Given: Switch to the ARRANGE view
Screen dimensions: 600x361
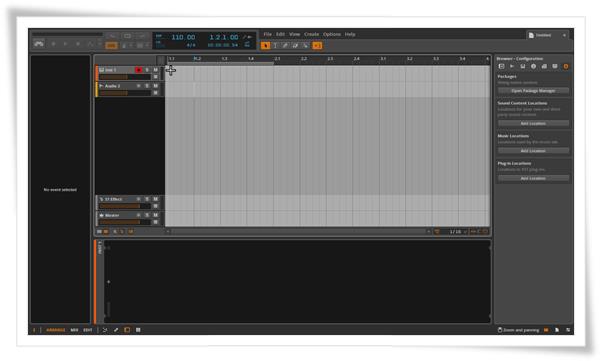Looking at the screenshot, I should point(56,330).
